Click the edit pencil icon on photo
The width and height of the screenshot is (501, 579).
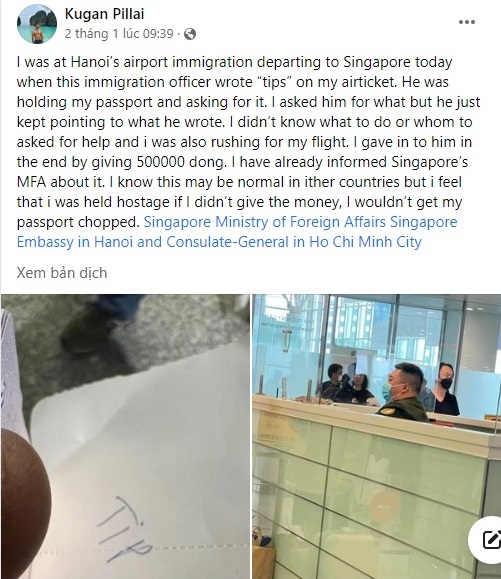(491, 539)
